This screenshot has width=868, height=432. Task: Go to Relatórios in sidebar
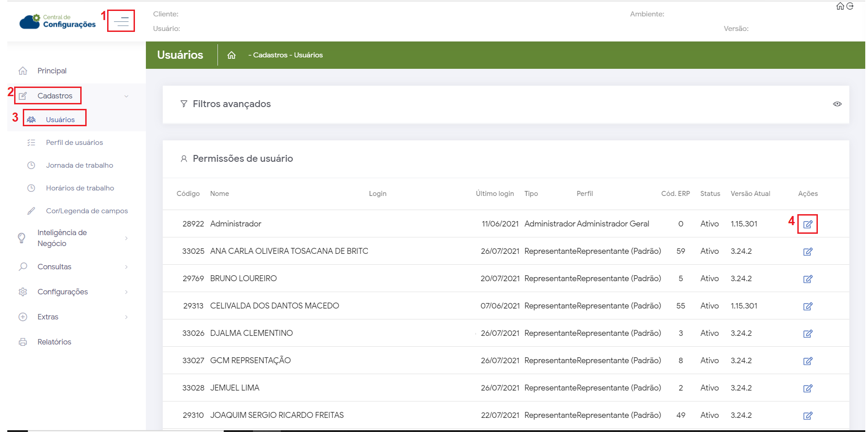tap(54, 342)
